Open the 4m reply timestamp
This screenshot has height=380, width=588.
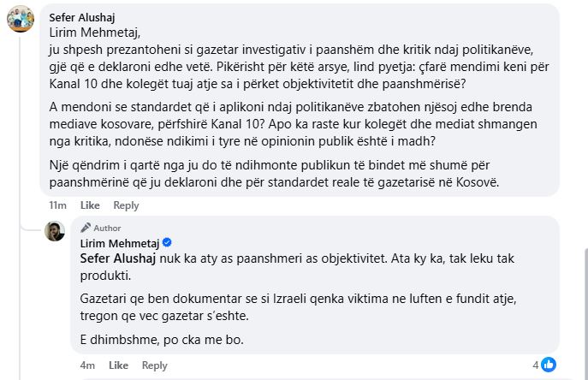click(86, 365)
